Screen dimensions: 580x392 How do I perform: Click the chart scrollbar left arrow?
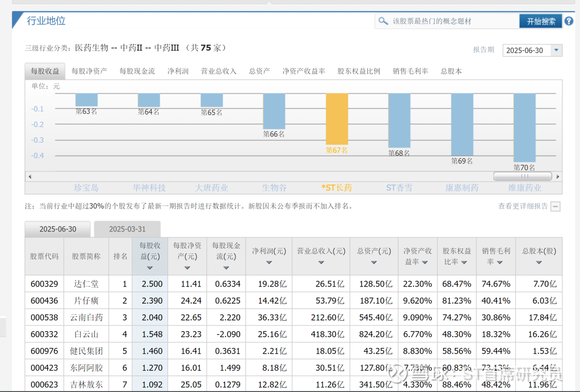pos(30,176)
